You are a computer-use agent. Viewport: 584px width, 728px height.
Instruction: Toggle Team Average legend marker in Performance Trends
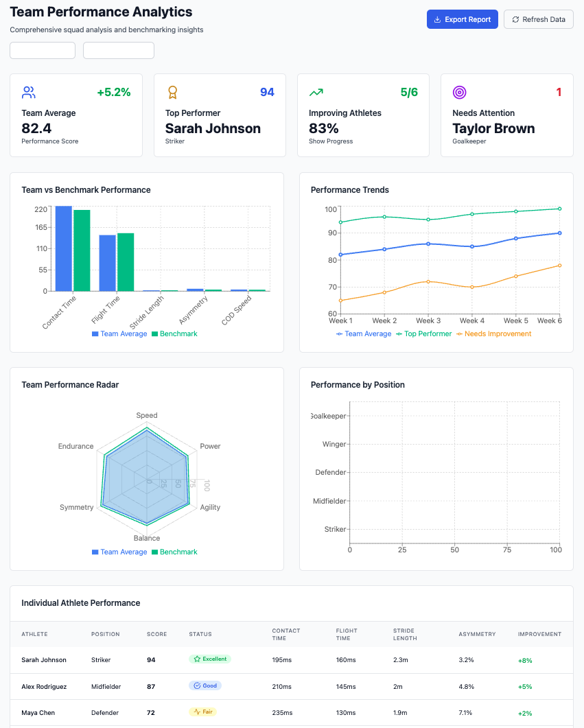coord(339,334)
